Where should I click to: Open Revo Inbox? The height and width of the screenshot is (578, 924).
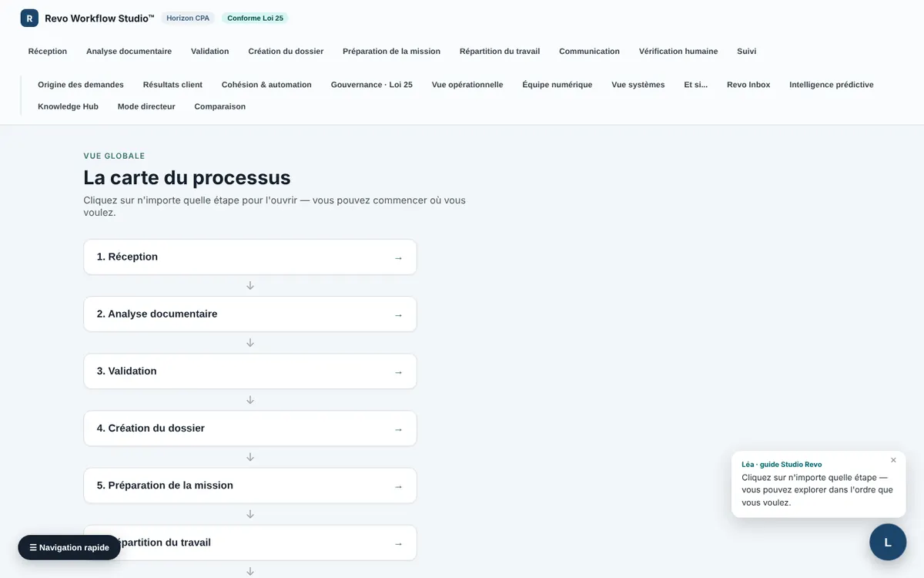[748, 85]
